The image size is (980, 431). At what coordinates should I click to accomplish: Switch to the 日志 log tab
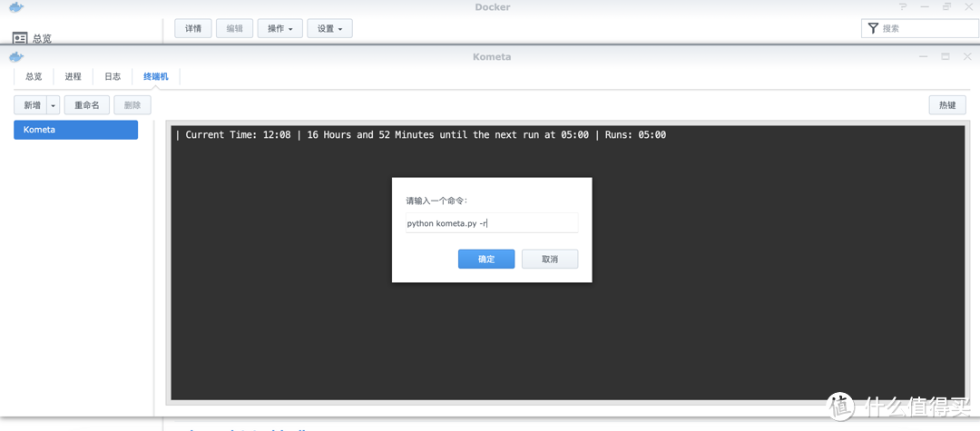(x=113, y=77)
